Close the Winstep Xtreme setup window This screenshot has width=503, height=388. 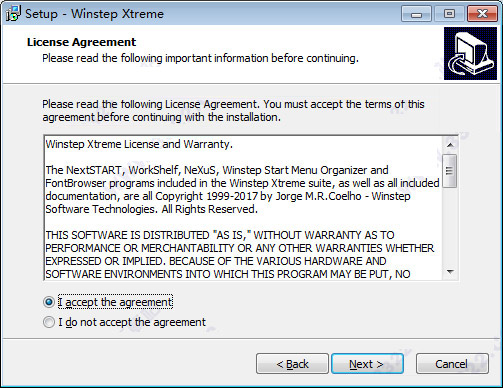[482, 14]
